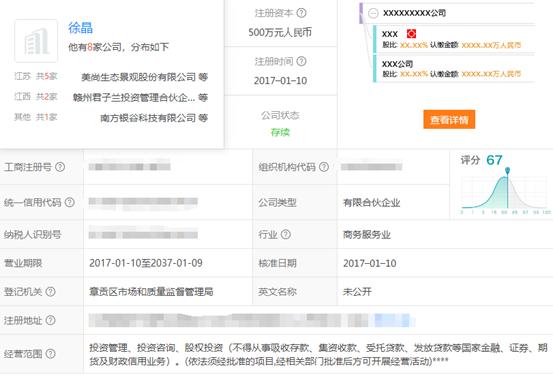Click the score marker pin on chart
Image resolution: width=553 pixels, height=379 pixels.
507,171
